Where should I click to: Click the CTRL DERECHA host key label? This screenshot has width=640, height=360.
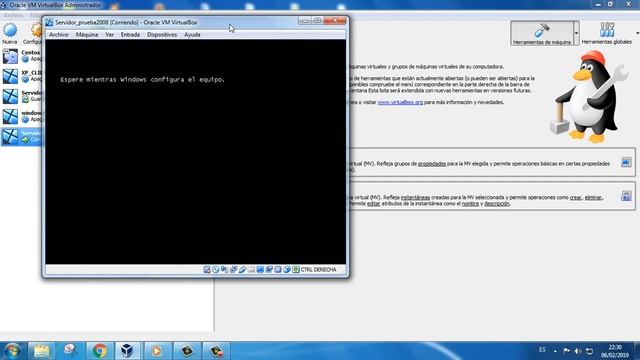click(318, 269)
